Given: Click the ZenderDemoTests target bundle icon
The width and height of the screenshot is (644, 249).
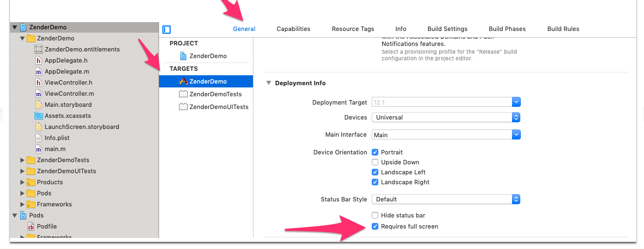Looking at the screenshot, I should point(183,94).
